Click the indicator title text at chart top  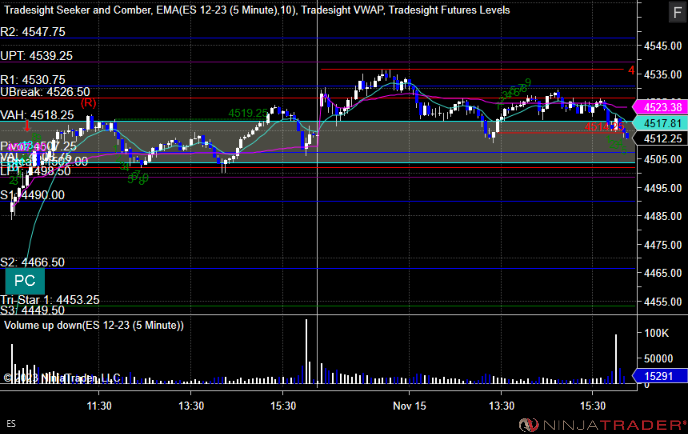click(257, 10)
